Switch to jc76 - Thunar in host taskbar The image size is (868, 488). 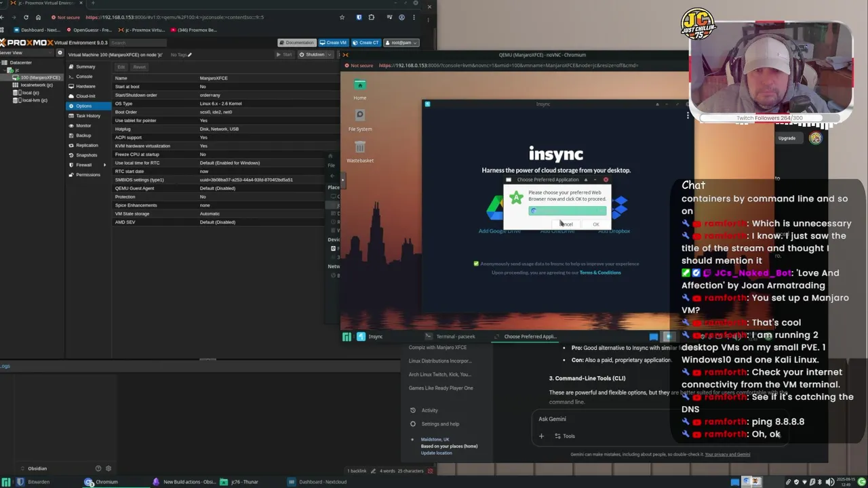click(240, 482)
